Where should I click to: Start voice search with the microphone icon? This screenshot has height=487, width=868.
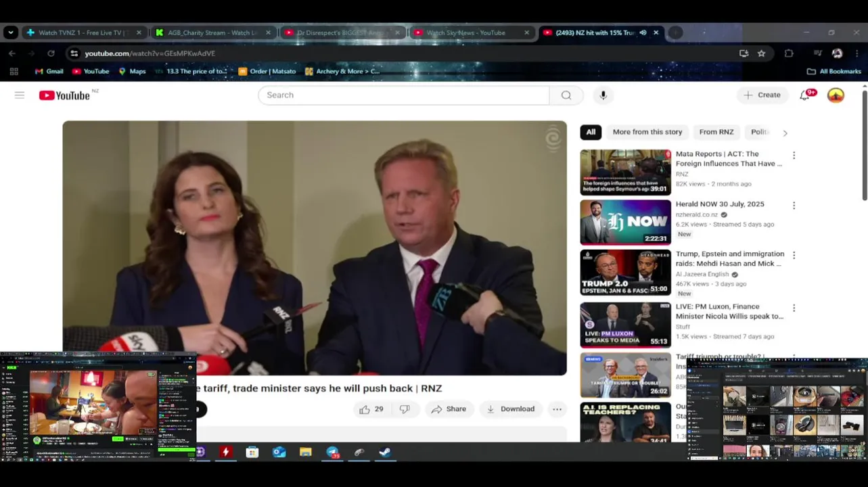[603, 95]
